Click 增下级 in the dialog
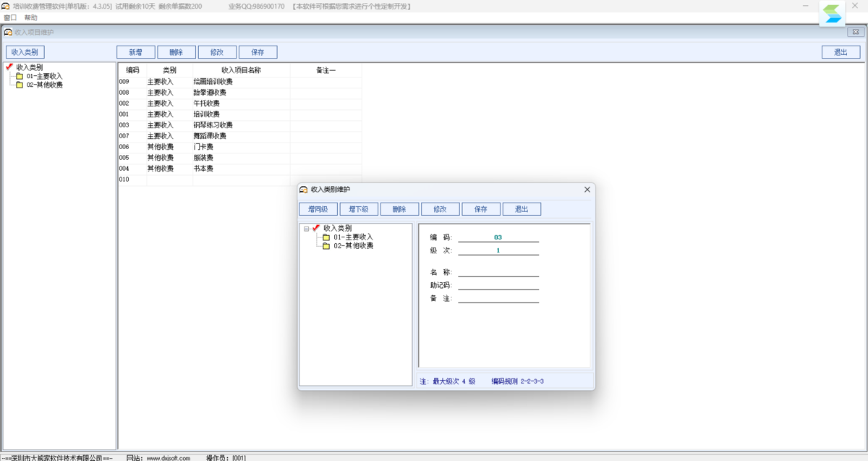Image resolution: width=868 pixels, height=461 pixels. click(359, 209)
